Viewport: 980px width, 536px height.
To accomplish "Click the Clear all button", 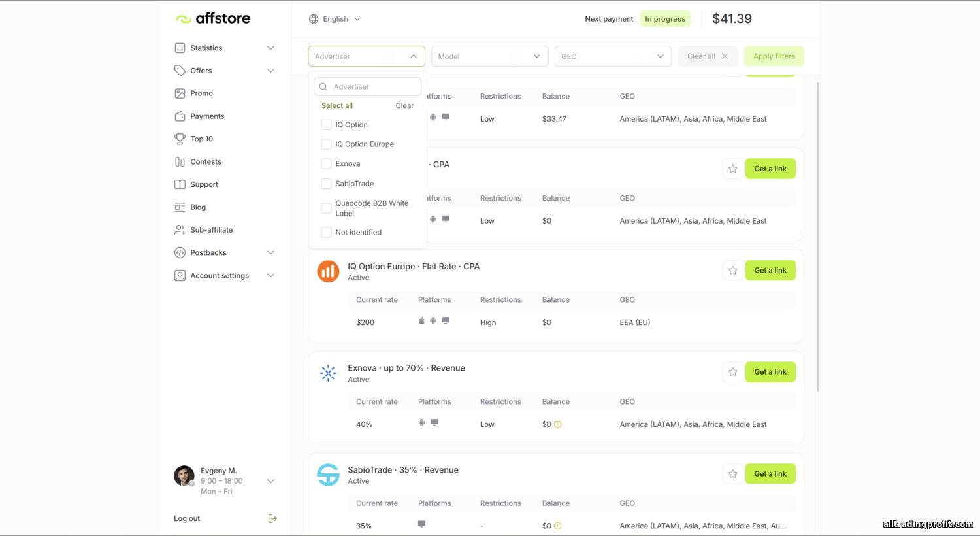I will [x=708, y=56].
